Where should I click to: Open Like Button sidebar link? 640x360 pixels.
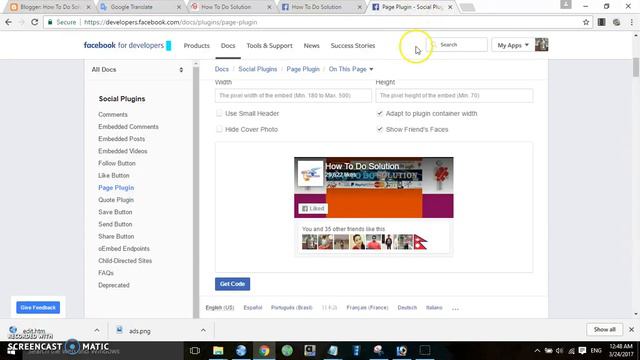pos(113,176)
